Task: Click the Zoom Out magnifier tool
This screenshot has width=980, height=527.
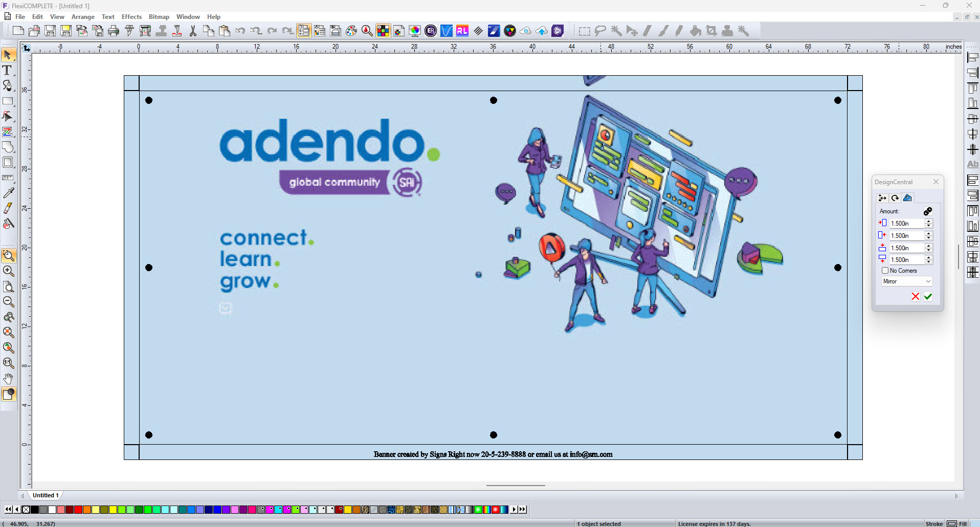Action: coord(8,302)
